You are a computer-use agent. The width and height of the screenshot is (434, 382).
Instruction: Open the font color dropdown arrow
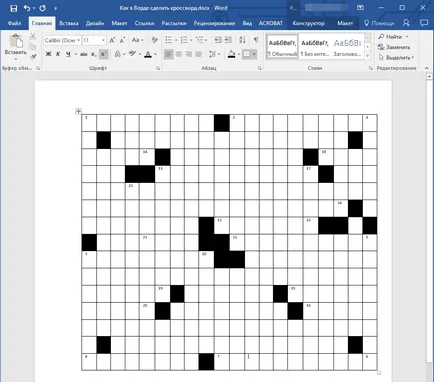(x=155, y=54)
